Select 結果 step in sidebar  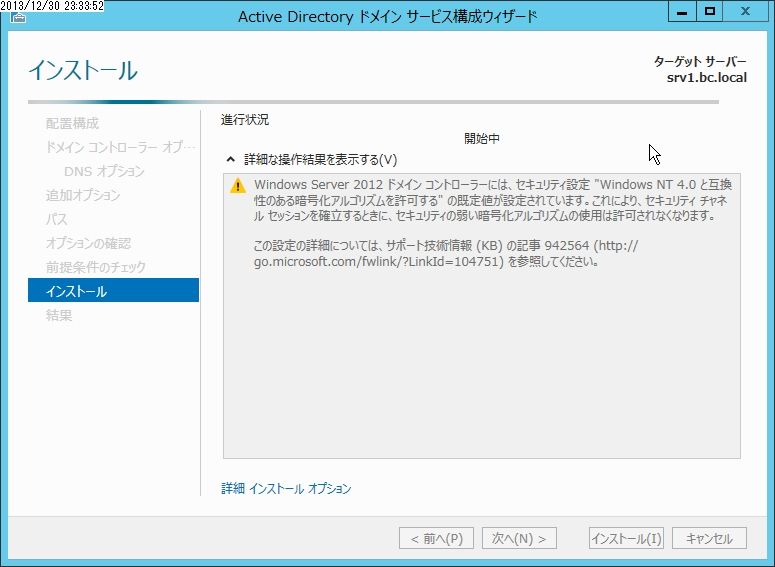[59, 315]
